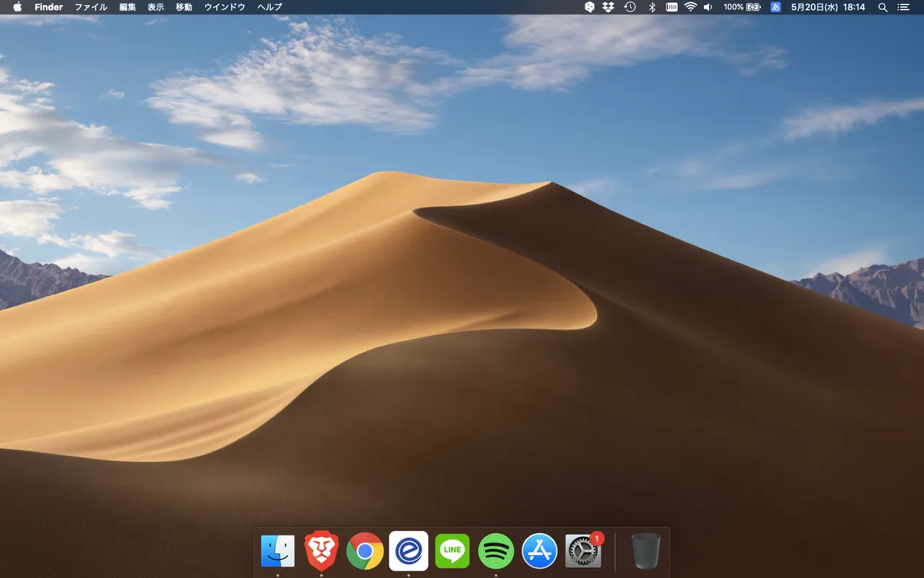Click the hexagonal cube menu bar icon
Image resolution: width=924 pixels, height=578 pixels.
[589, 7]
